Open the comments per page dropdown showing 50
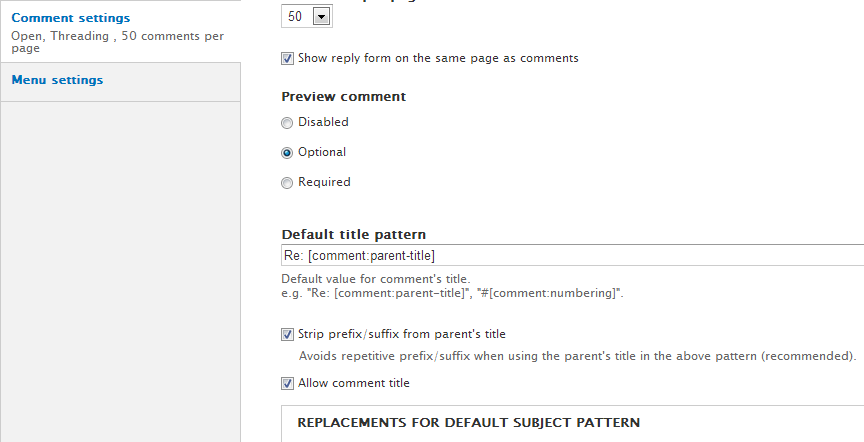Image resolution: width=864 pixels, height=442 pixels. [x=307, y=17]
